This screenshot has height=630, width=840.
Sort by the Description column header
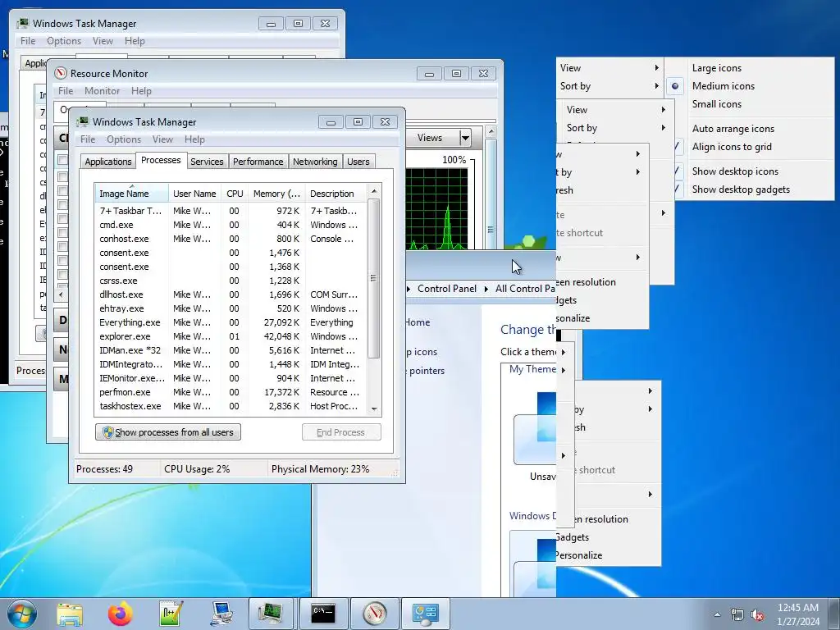coord(336,193)
